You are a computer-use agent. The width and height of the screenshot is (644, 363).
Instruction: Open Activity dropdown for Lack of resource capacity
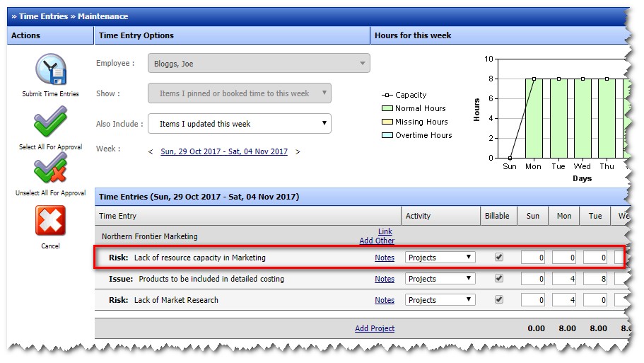tap(440, 258)
